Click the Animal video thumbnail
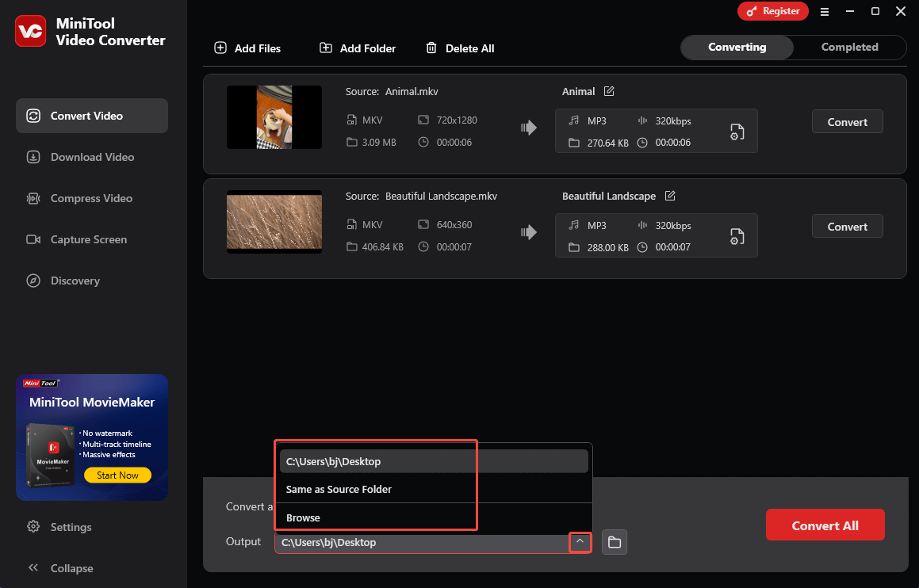The height and width of the screenshot is (588, 919). pos(274,117)
